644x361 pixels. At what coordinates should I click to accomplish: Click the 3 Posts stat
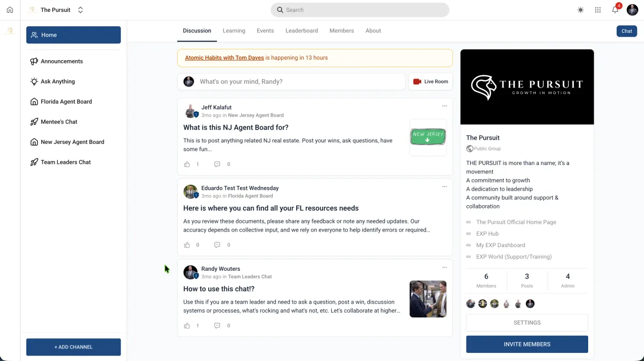click(527, 280)
